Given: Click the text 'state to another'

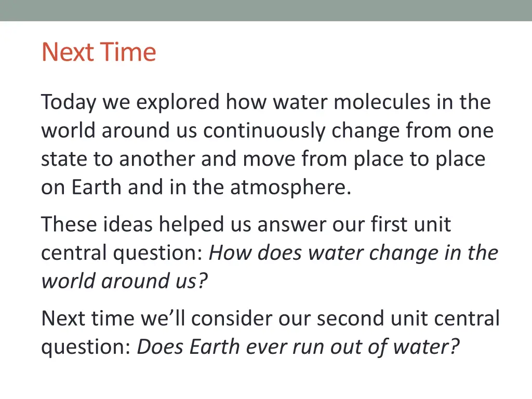Looking at the screenshot, I should pyautogui.click(x=118, y=159).
